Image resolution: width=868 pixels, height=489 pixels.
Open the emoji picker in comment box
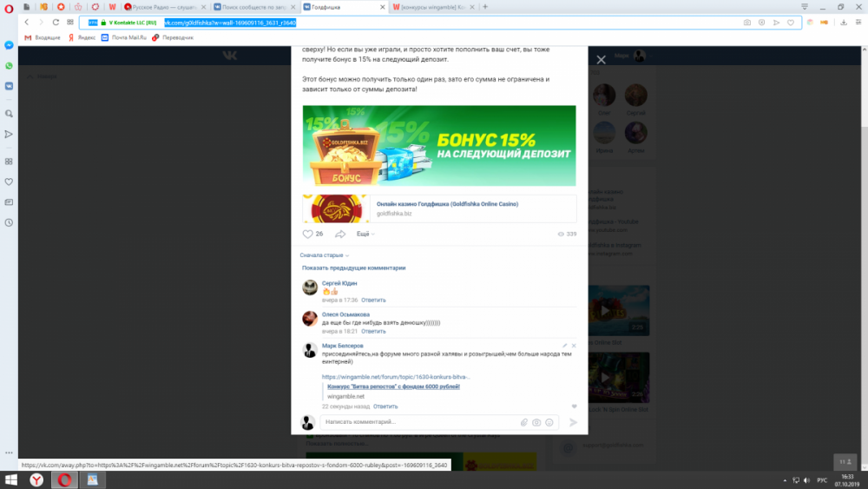(549, 422)
